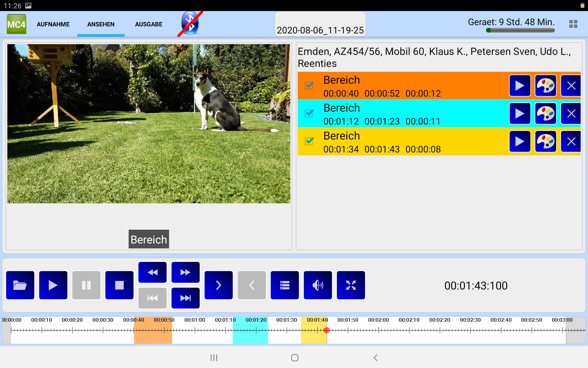Click the greyed left chevron button
Viewport: 588px width, 368px height.
pyautogui.click(x=252, y=285)
